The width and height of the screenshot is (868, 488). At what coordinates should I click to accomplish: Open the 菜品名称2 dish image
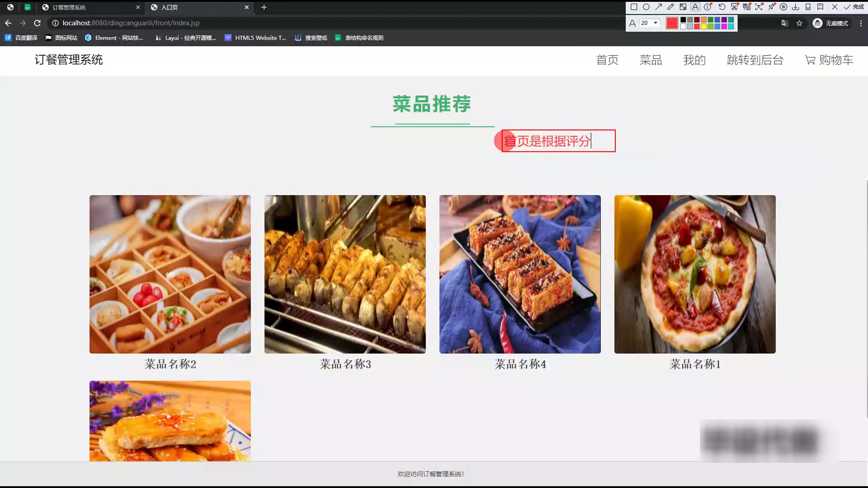170,274
